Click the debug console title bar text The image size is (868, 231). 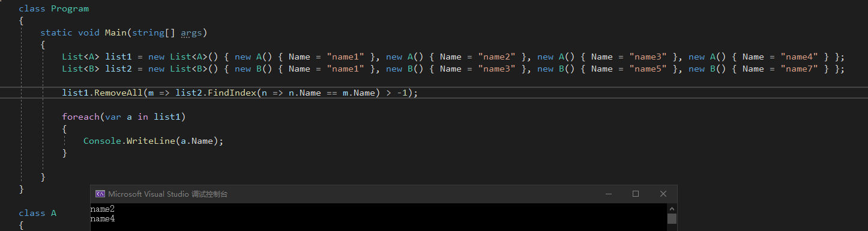click(168, 194)
